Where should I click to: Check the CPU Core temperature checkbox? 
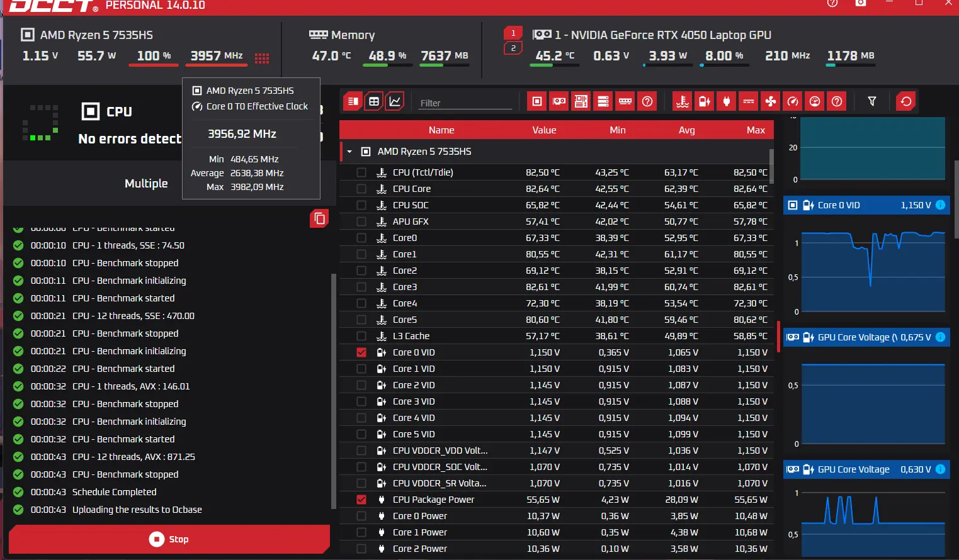click(x=361, y=189)
